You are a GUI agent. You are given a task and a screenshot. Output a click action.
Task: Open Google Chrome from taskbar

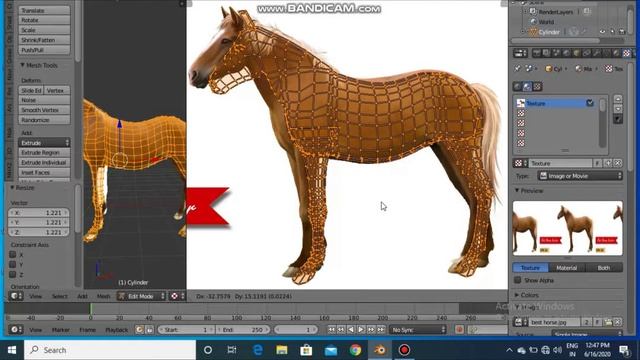pyautogui.click(x=355, y=350)
